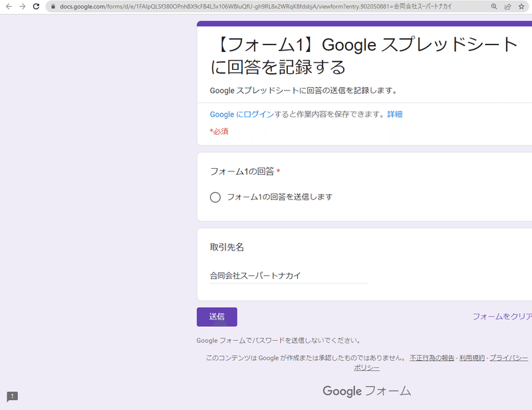The image size is (532, 410).
Task: Open the feedback report icon at bottom left
Action: click(x=13, y=397)
